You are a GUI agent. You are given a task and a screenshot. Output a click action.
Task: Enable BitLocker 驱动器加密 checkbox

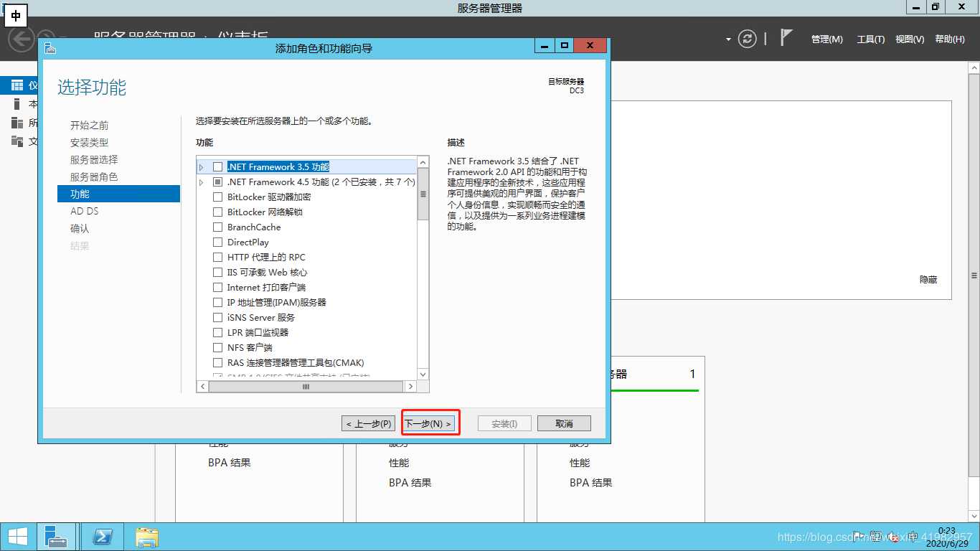tap(218, 197)
